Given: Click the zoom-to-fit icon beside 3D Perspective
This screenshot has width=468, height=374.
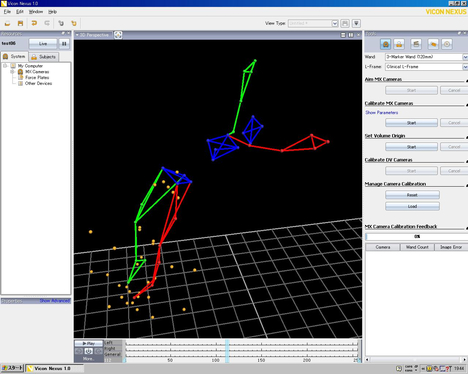Looking at the screenshot, I should (118, 35).
